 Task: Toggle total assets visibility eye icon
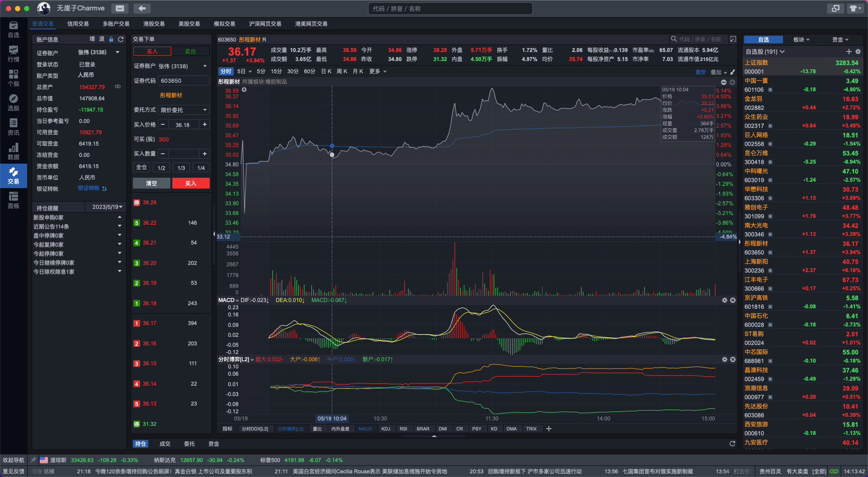118,87
